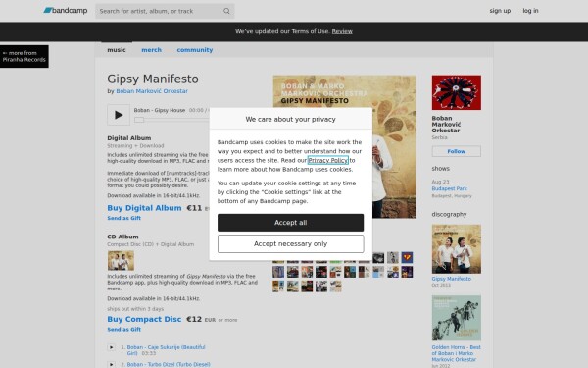Open Boban Marković Orkestar artist link
The image size is (588, 368).
pyautogui.click(x=152, y=91)
